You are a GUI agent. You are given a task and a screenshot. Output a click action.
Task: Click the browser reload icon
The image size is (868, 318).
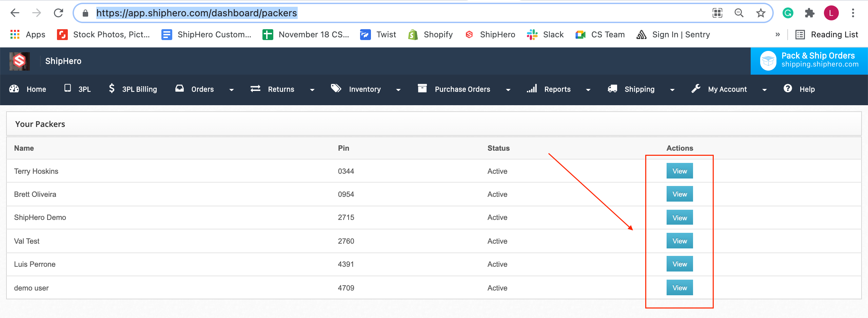[59, 13]
